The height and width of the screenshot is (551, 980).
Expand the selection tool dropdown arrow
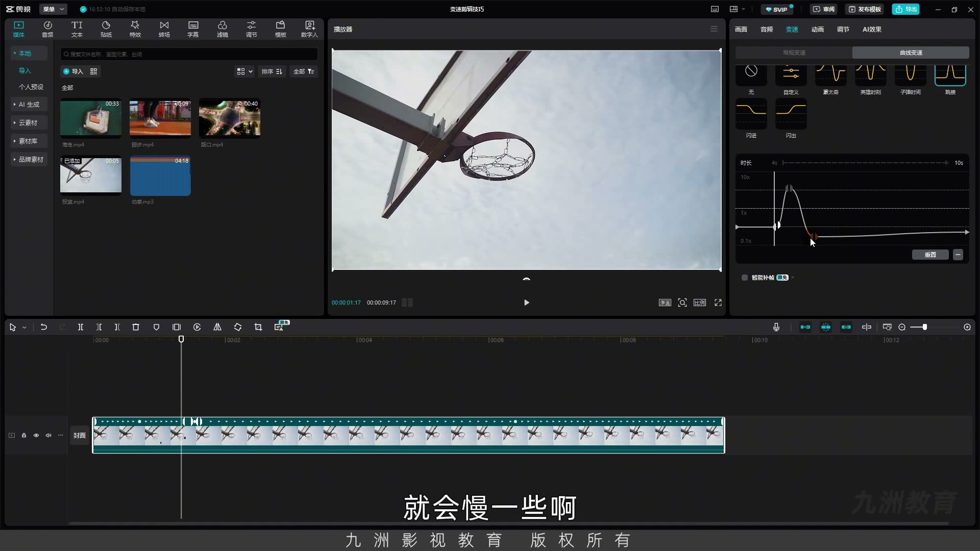coord(24,328)
